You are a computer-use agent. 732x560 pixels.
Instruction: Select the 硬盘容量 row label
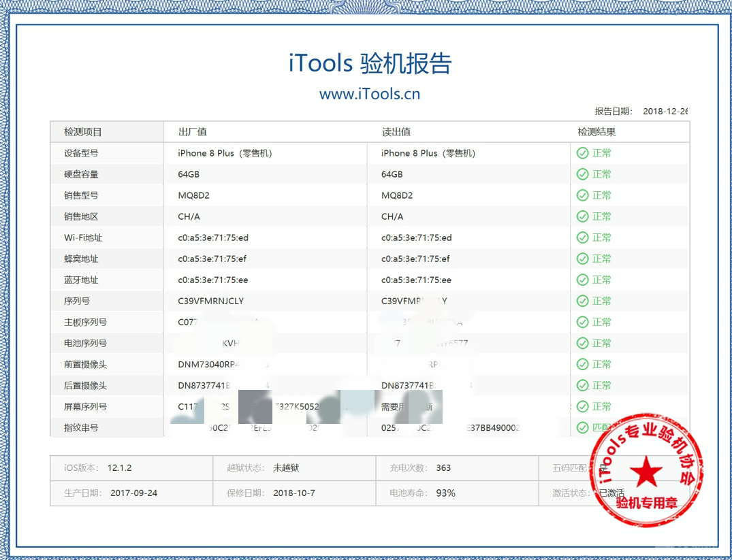81,174
